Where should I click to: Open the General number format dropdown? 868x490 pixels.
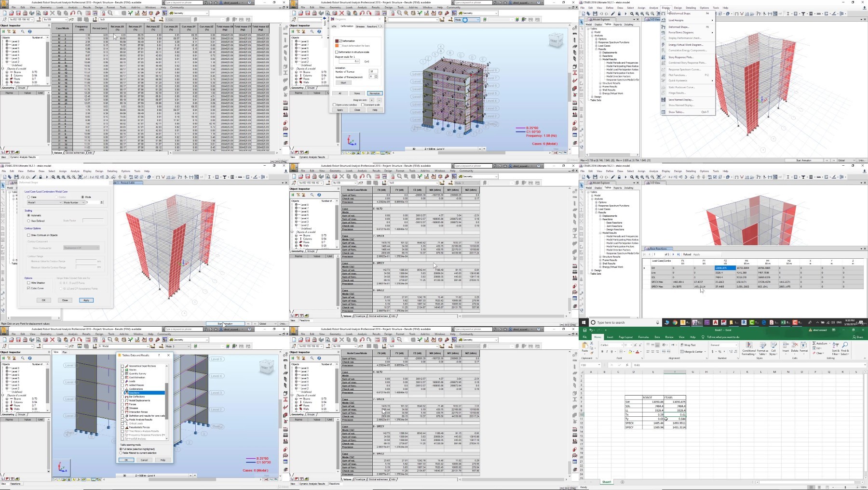[x=736, y=345]
